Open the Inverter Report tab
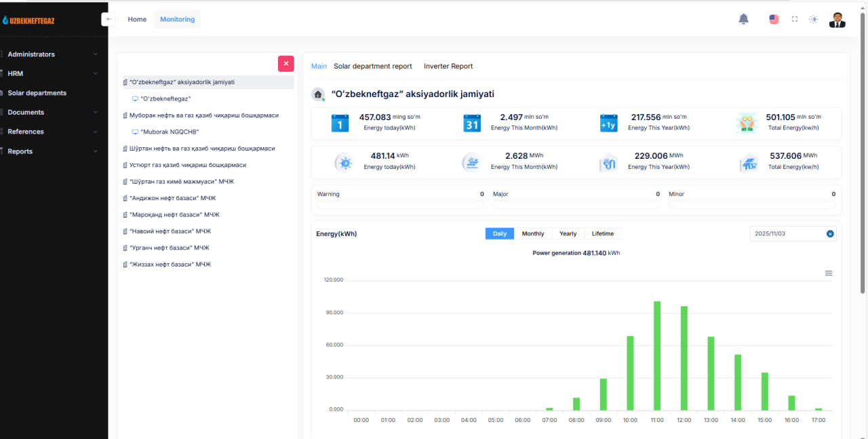 448,66
